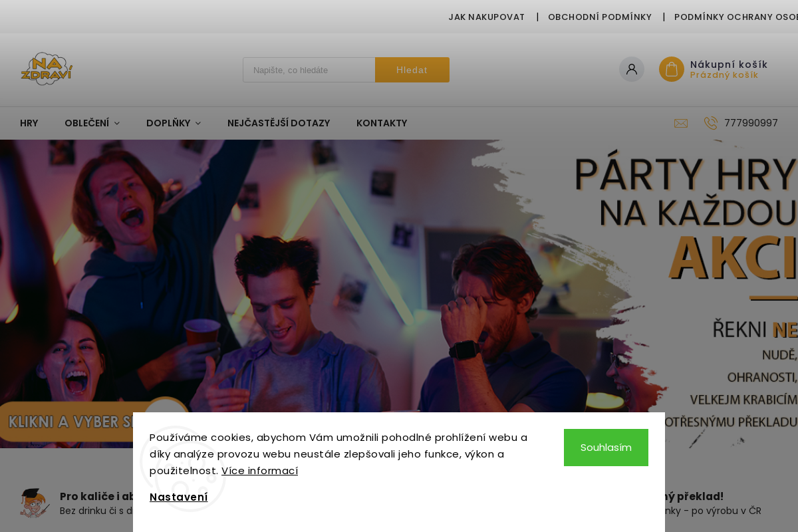Open the Jak nakupovat link
Viewport: 798px width, 532px height.
(x=487, y=17)
